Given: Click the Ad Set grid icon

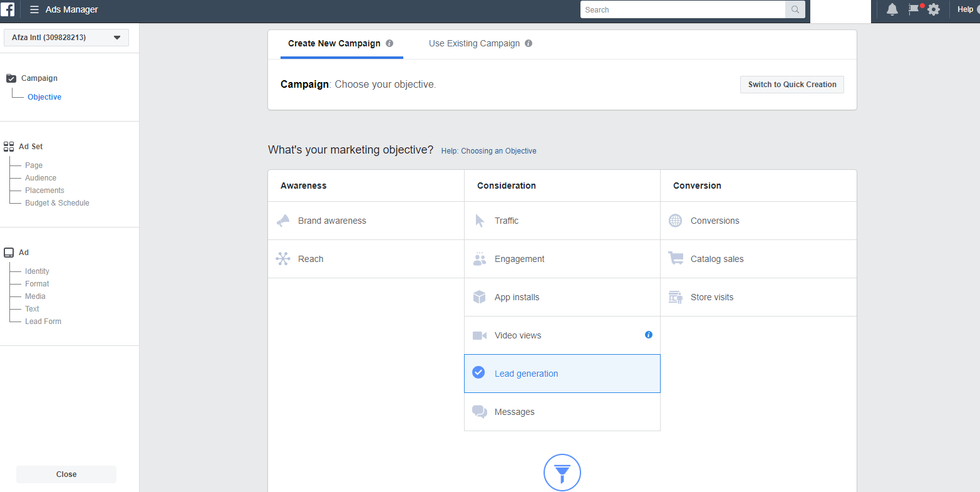Looking at the screenshot, I should click(9, 147).
